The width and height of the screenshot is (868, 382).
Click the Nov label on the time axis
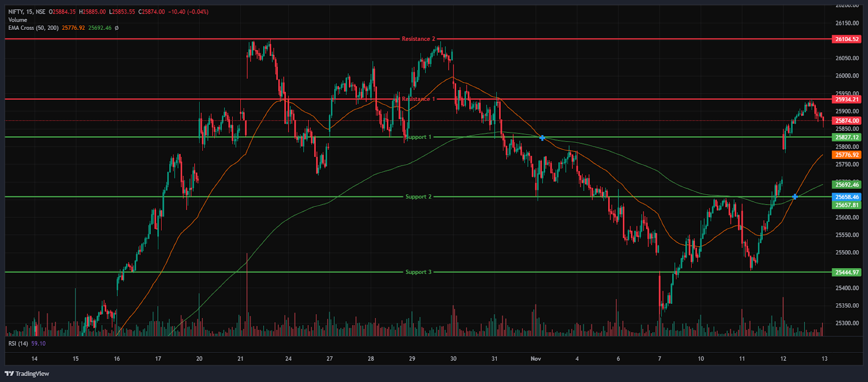point(536,359)
